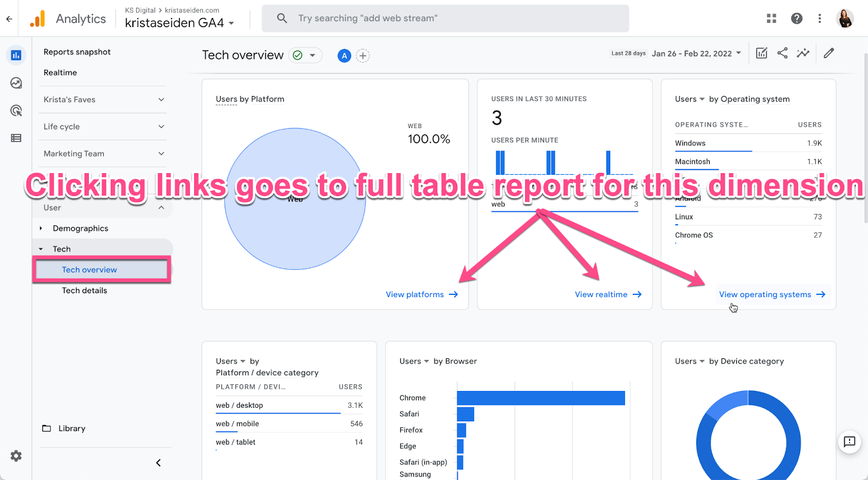Viewport: 868px width, 480px height.
Task: Expand the Life cycle collection
Action: [x=103, y=127]
